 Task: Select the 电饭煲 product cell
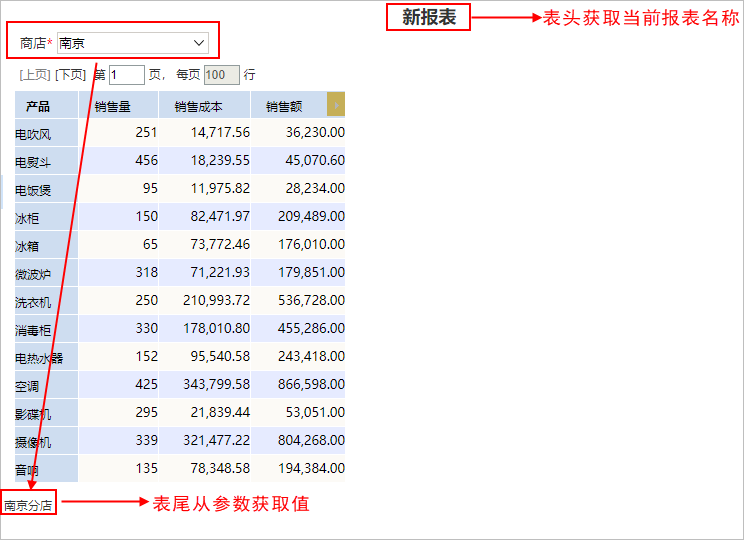tap(46, 189)
